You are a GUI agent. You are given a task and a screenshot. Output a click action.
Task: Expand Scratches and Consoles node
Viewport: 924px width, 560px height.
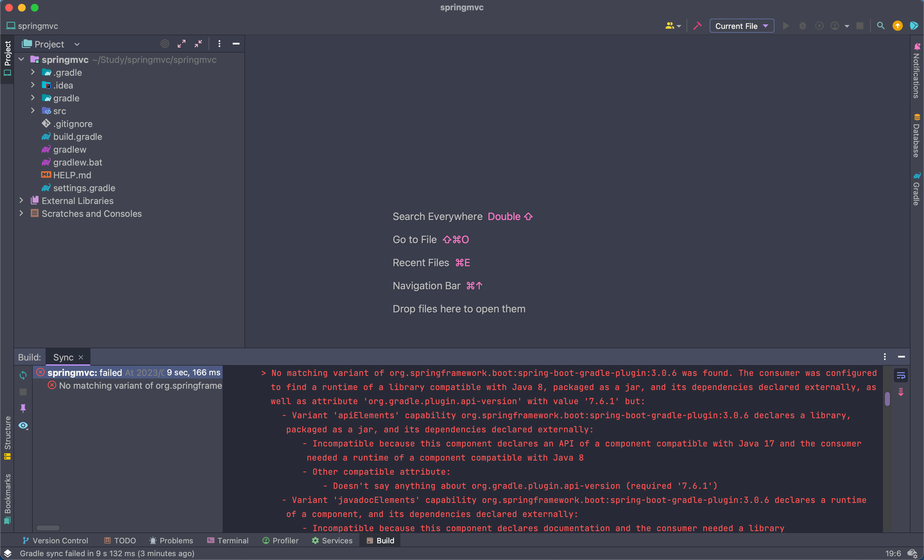pyautogui.click(x=21, y=213)
